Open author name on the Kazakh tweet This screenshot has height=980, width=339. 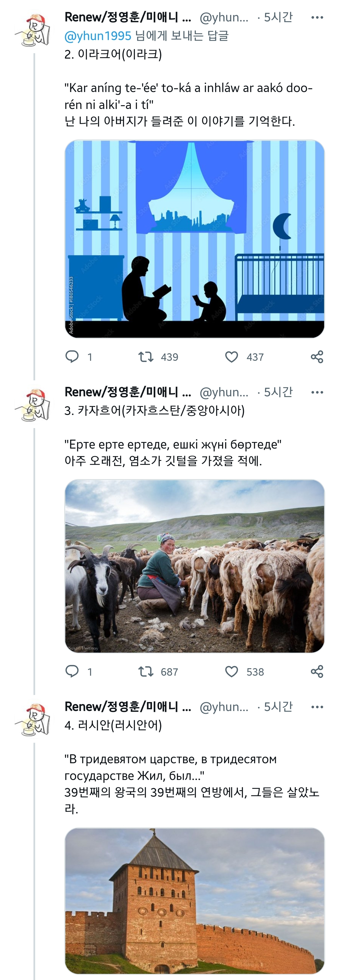(x=128, y=392)
